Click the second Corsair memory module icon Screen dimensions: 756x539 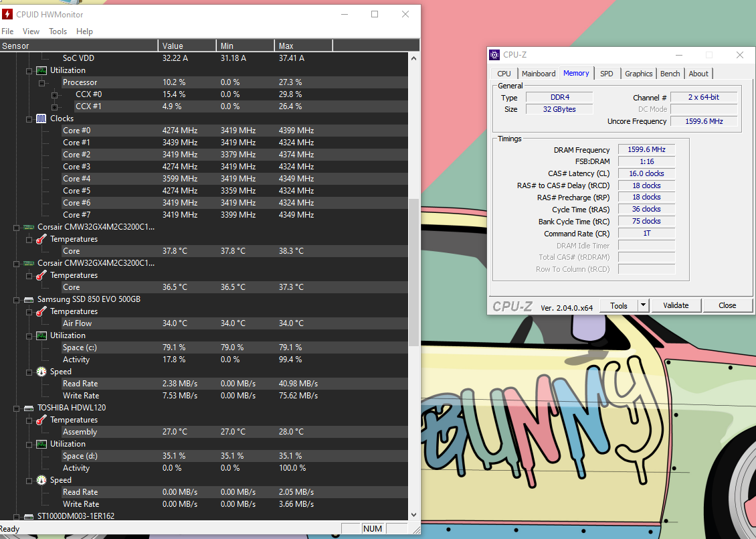[x=29, y=263]
